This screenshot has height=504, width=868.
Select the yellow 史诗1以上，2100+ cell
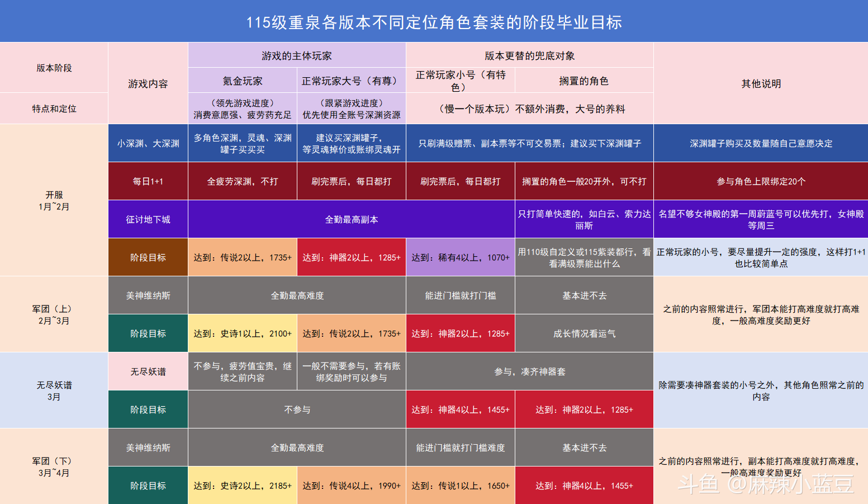242,333
